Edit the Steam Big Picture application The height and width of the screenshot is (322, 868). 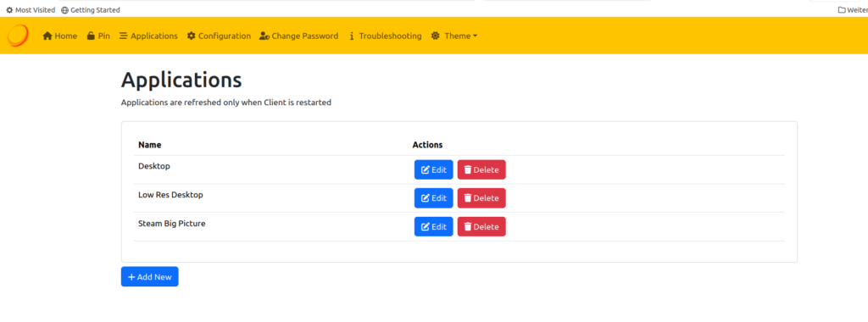tap(433, 226)
